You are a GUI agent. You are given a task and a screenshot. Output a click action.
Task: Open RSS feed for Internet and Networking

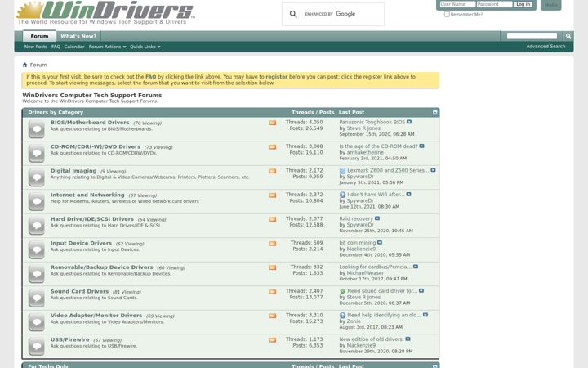click(x=273, y=195)
